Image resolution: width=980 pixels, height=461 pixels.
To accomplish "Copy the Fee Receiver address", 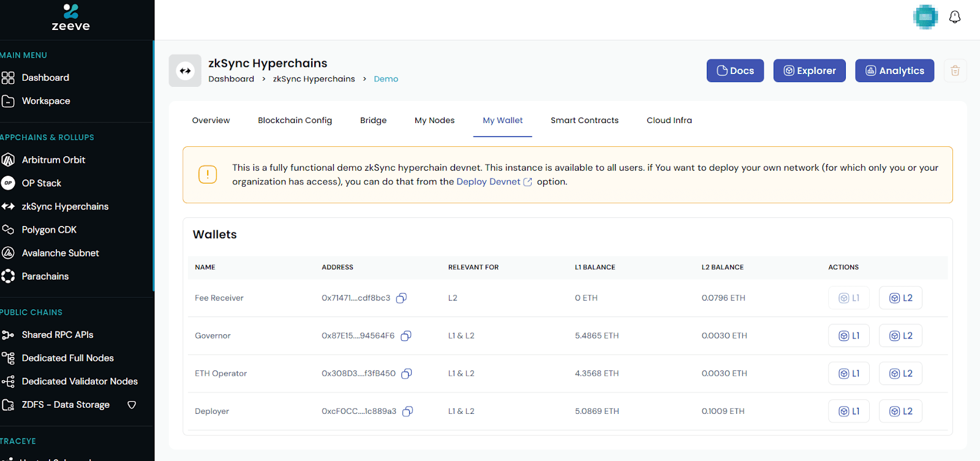I will pos(401,298).
